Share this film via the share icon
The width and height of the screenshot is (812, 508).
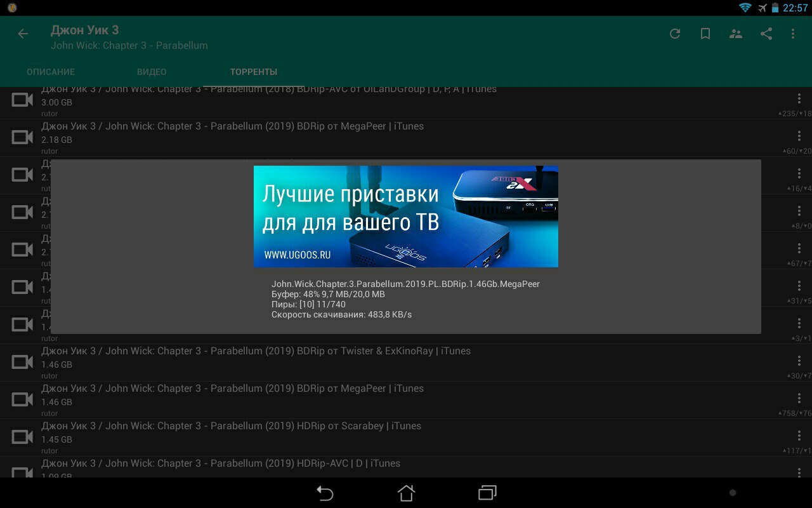(x=766, y=34)
